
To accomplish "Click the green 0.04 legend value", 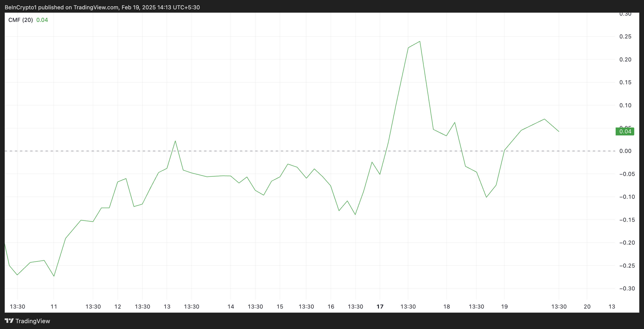I will pyautogui.click(x=42, y=20).
